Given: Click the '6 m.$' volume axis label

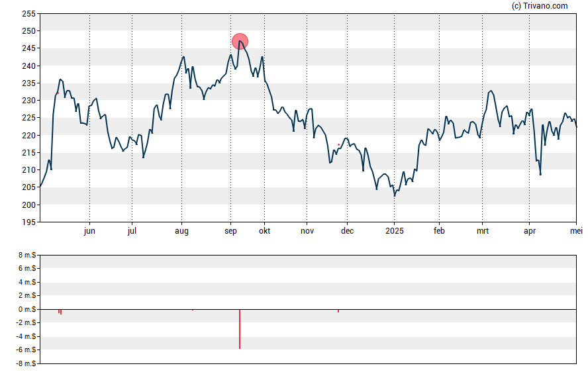Looking at the screenshot, I should [x=27, y=268].
